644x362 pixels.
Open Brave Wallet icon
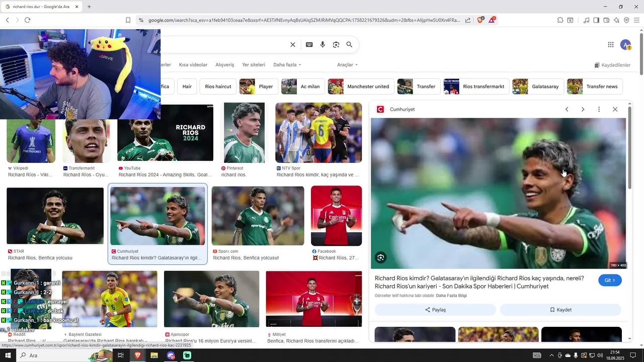pos(606,20)
